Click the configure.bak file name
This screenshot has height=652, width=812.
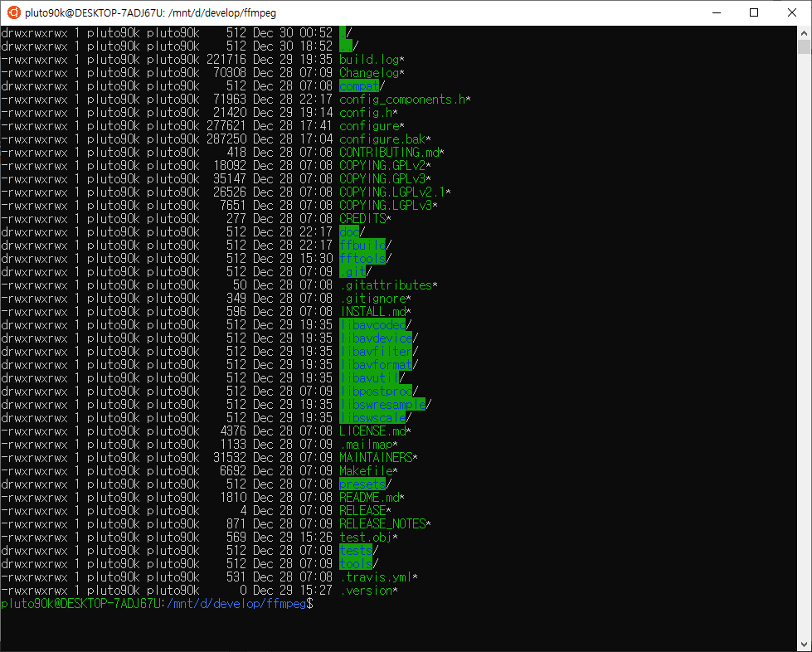coord(382,139)
